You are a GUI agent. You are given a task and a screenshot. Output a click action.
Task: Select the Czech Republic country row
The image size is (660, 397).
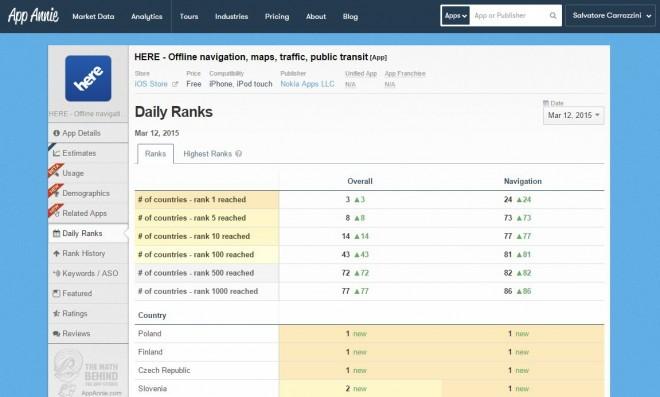coord(370,370)
